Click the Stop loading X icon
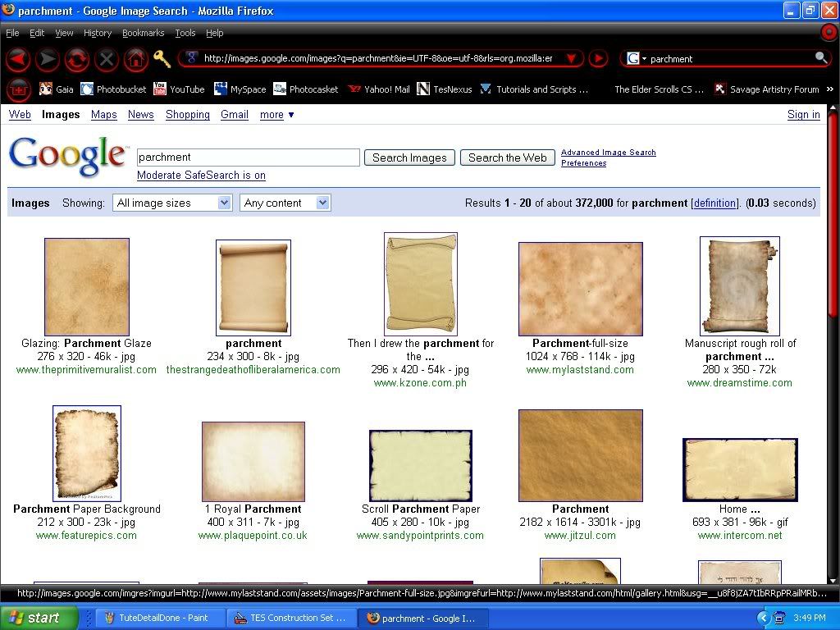Screen dimensions: 840x630 pos(106,59)
